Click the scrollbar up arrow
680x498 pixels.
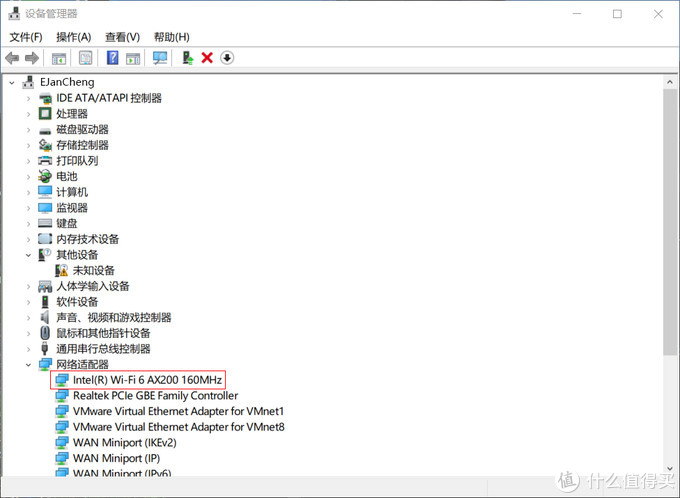pyautogui.click(x=670, y=82)
